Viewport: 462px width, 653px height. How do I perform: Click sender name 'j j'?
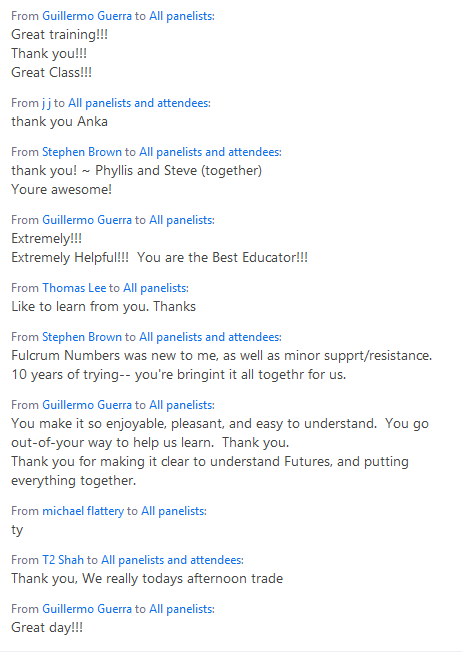click(46, 103)
